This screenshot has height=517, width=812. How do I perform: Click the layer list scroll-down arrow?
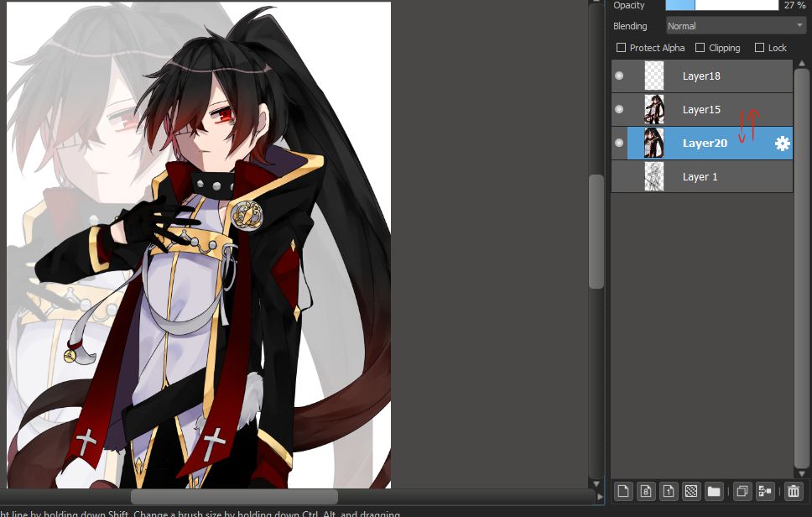pyautogui.click(x=802, y=473)
